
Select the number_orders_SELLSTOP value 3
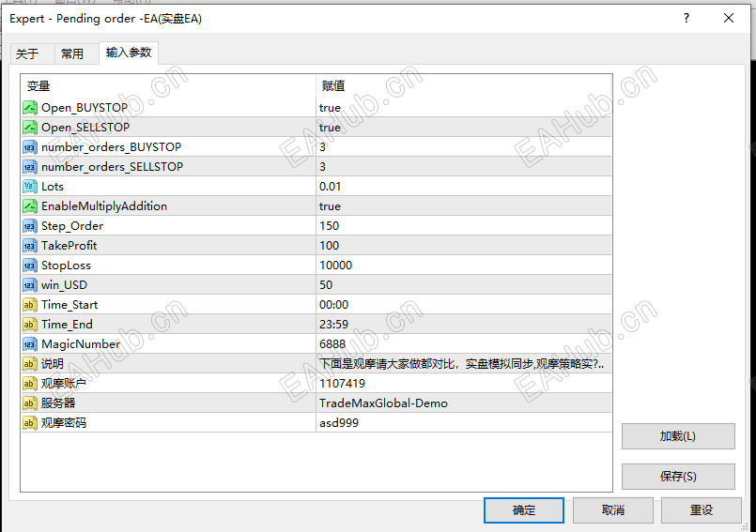(322, 167)
